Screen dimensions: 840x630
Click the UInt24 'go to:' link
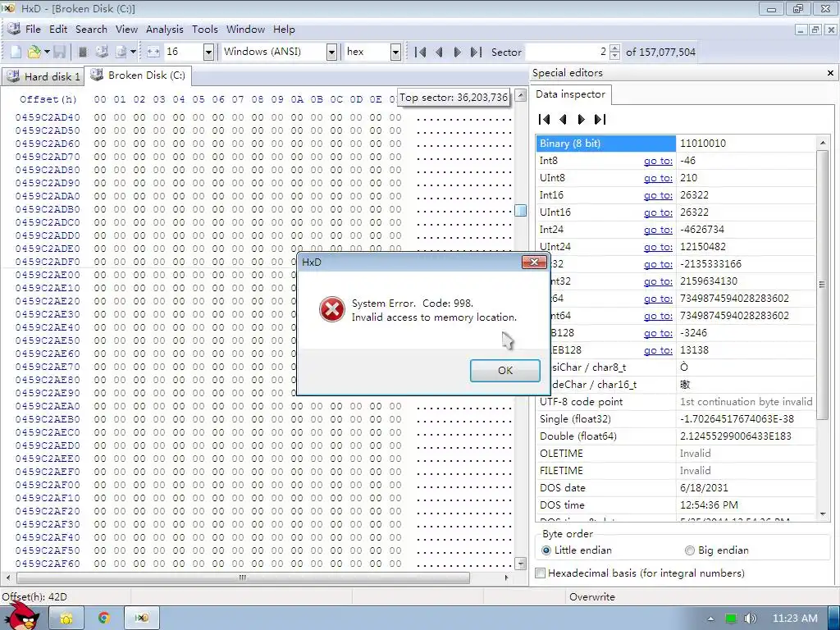(658, 246)
